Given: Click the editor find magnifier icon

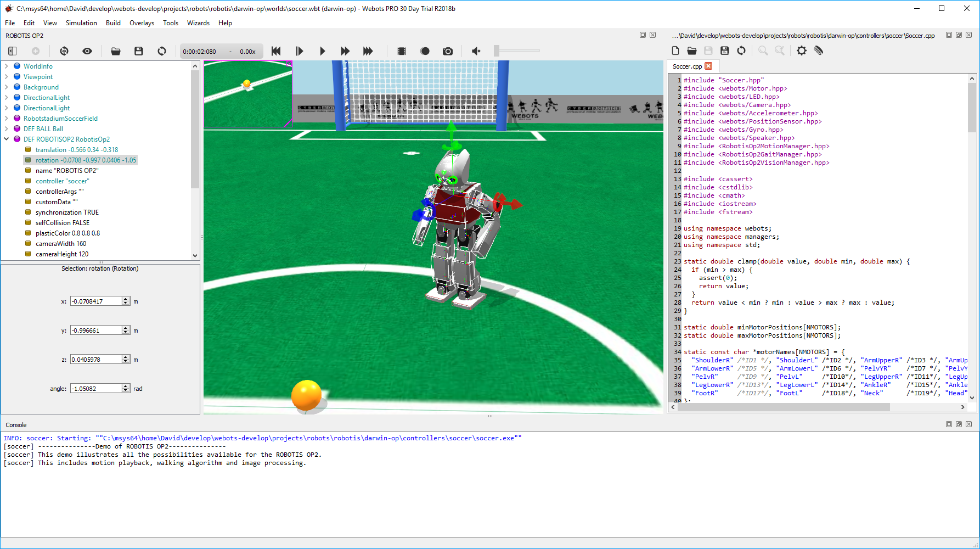Looking at the screenshot, I should point(763,51).
